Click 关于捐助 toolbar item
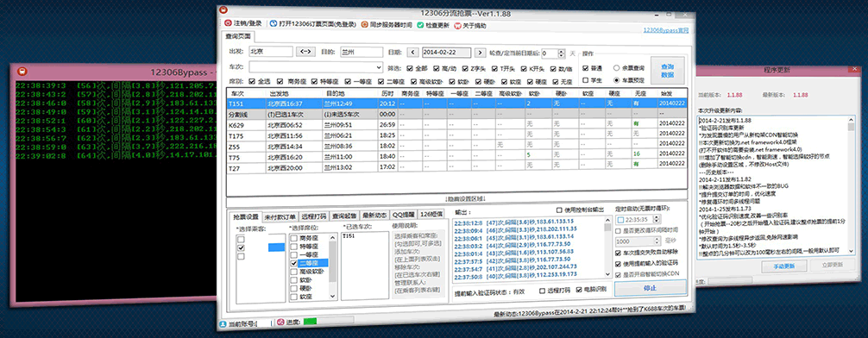 tap(470, 25)
